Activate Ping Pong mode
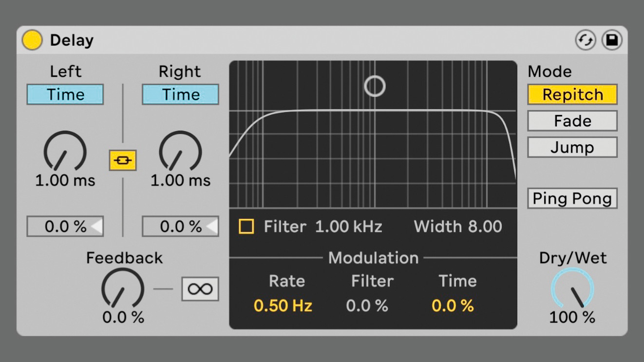 click(x=572, y=198)
